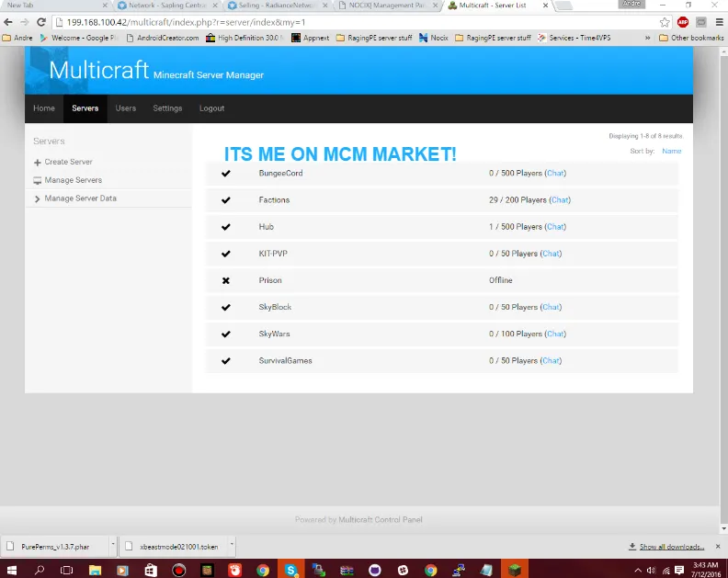Open Skype from the taskbar
The width and height of the screenshot is (728, 578).
pos(291,570)
